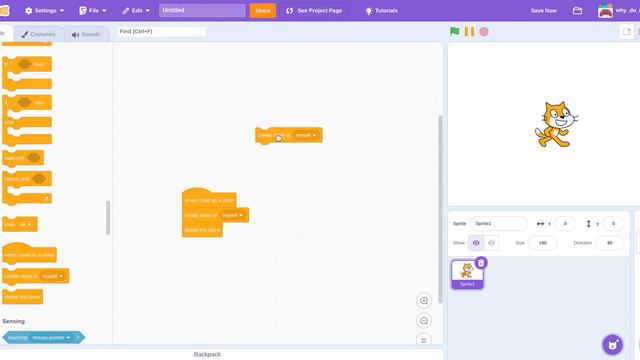Open the File menu
The height and width of the screenshot is (360, 640).
[x=93, y=11]
